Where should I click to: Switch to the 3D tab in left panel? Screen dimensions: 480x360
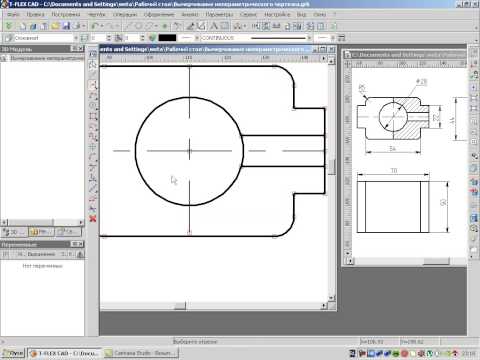tap(14, 232)
